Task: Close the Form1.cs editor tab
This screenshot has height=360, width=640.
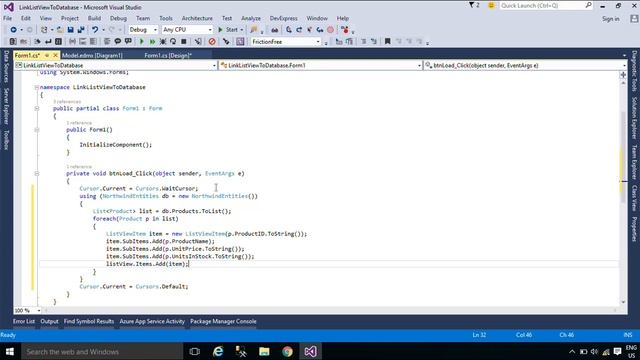Action: [x=55, y=55]
